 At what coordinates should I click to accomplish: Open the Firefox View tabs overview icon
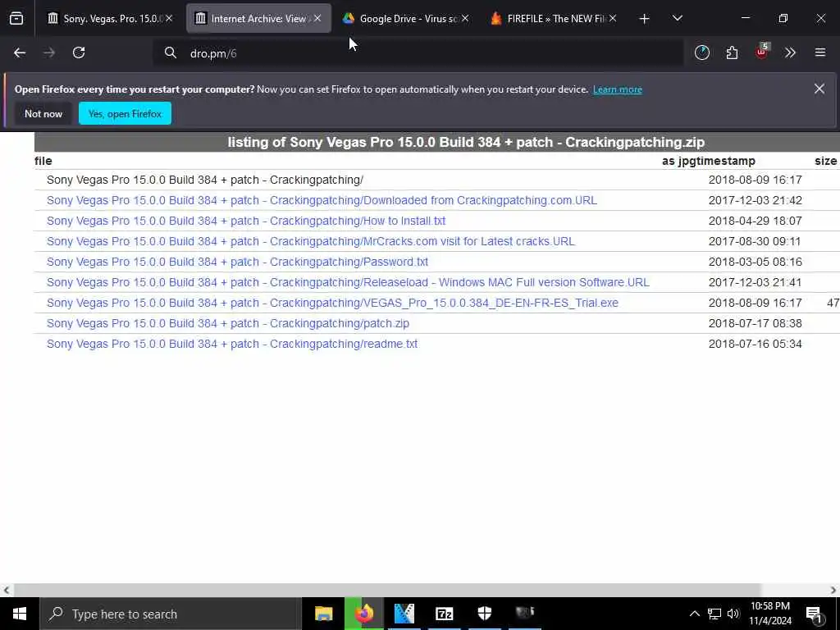click(x=16, y=19)
